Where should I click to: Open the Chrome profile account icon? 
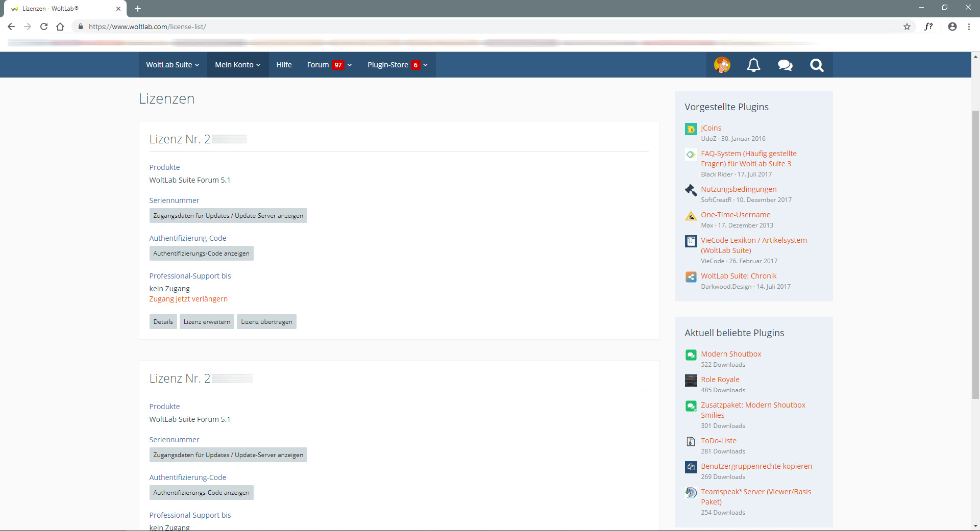[952, 27]
